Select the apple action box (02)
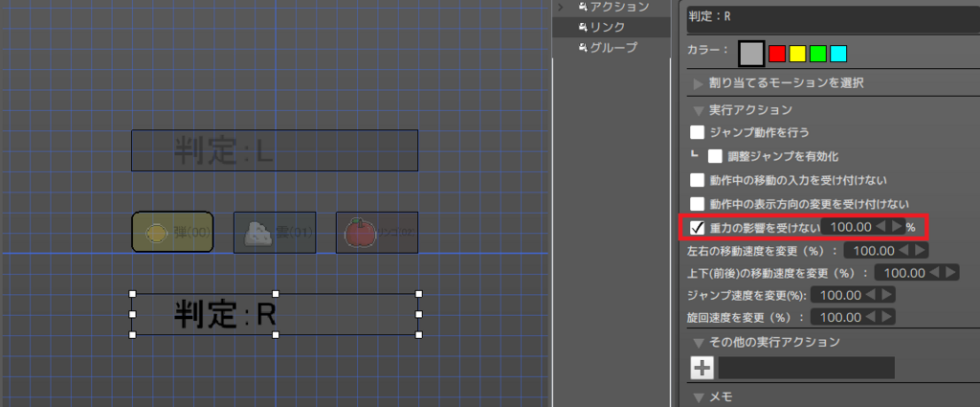Screen dimensions: 980x407 click(377, 233)
